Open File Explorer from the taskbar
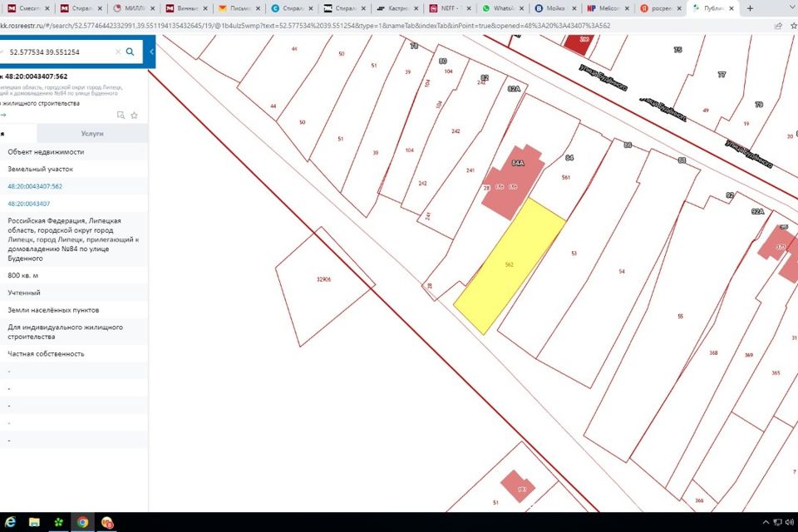Image resolution: width=798 pixels, height=532 pixels. (x=34, y=522)
